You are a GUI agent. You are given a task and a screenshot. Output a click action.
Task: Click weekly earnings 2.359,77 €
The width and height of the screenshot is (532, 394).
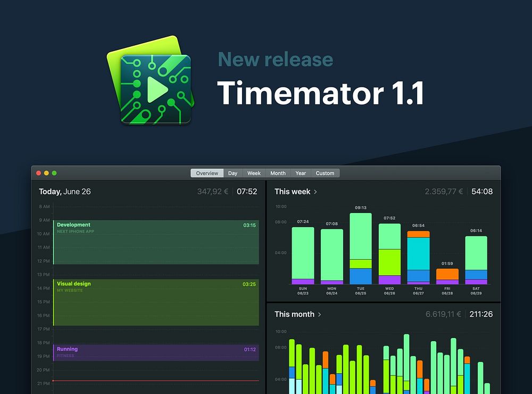[x=444, y=192]
